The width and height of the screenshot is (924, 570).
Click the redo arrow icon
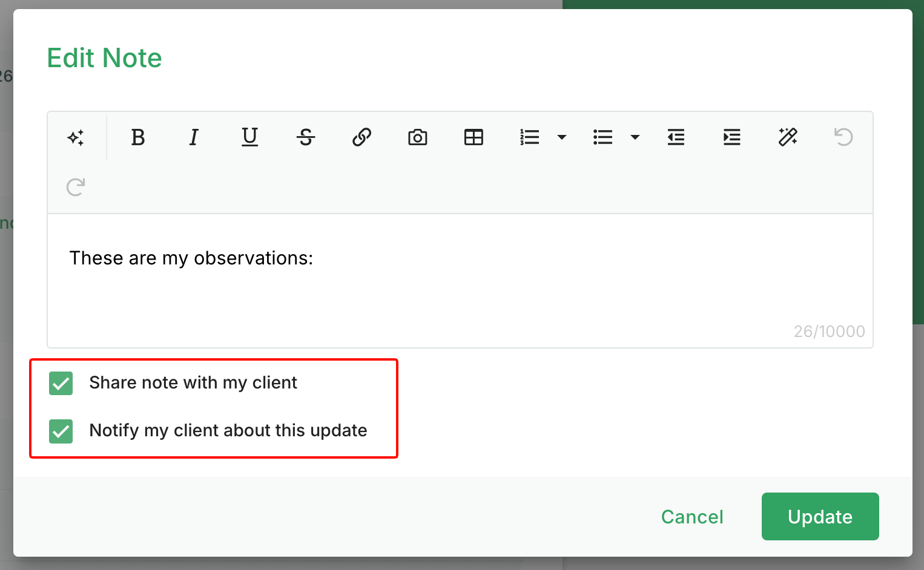pos(76,187)
